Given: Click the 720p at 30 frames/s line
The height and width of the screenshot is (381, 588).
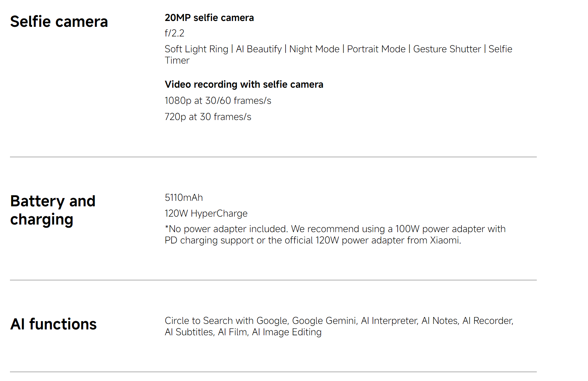Looking at the screenshot, I should [x=208, y=117].
